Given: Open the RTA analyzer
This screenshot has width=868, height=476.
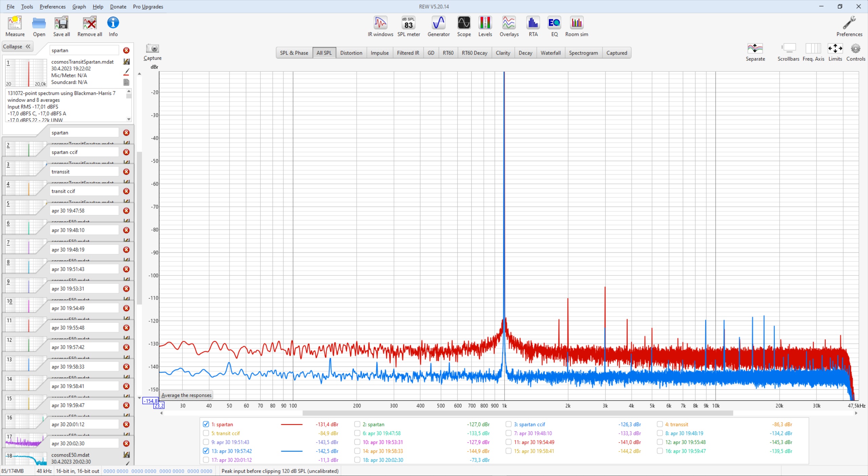Looking at the screenshot, I should click(x=533, y=26).
